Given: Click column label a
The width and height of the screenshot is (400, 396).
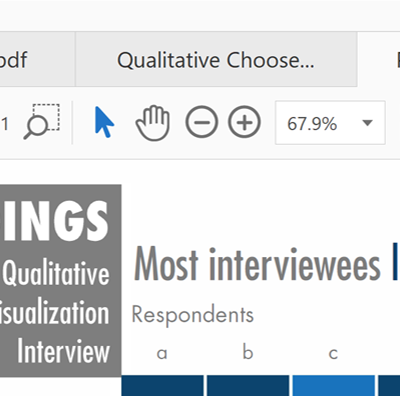Looking at the screenshot, I should (x=162, y=353).
